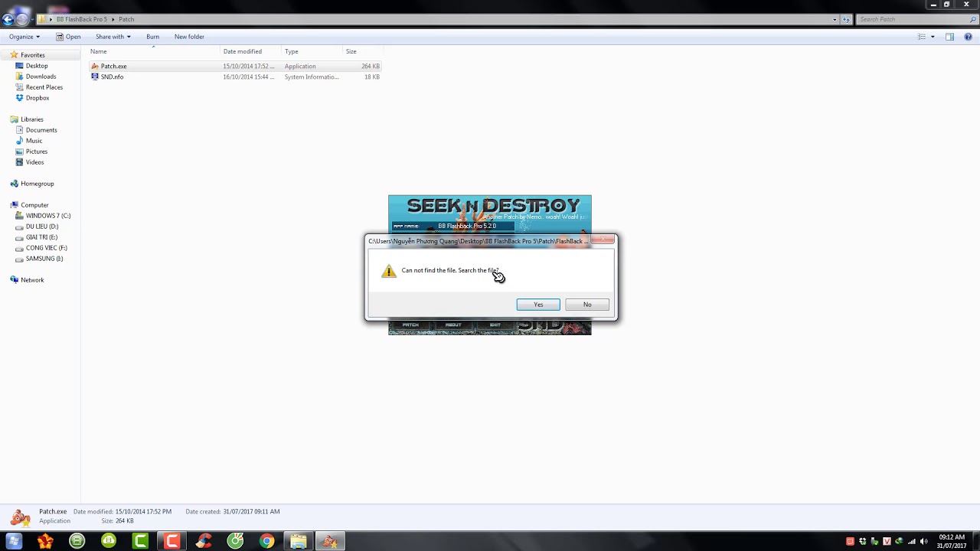Screen dimensions: 980x551
Task: Open Network in the navigation pane
Action: point(31,280)
